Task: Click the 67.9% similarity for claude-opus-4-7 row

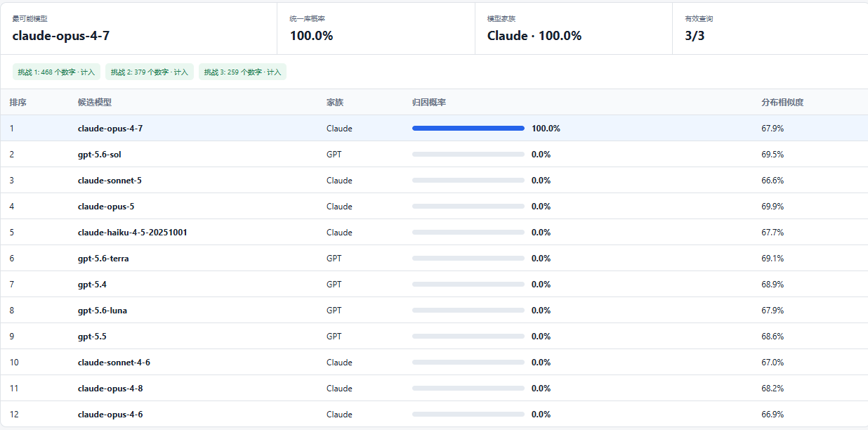Action: 772,129
